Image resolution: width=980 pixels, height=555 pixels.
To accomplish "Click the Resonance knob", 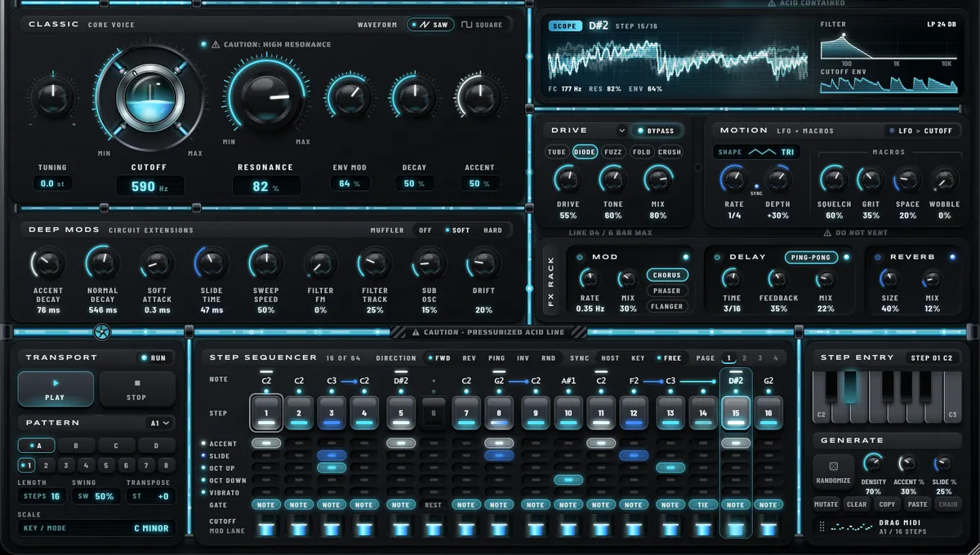I will coord(265,97).
